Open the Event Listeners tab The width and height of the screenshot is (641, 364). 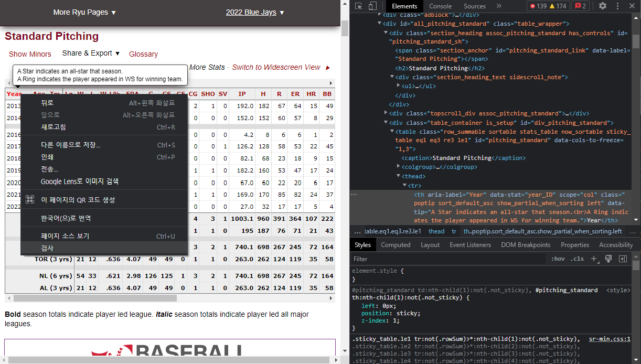point(471,245)
